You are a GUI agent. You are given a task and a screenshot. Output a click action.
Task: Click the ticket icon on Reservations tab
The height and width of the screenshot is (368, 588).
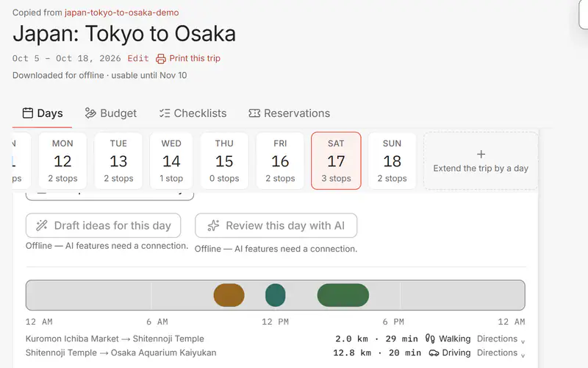[254, 113]
